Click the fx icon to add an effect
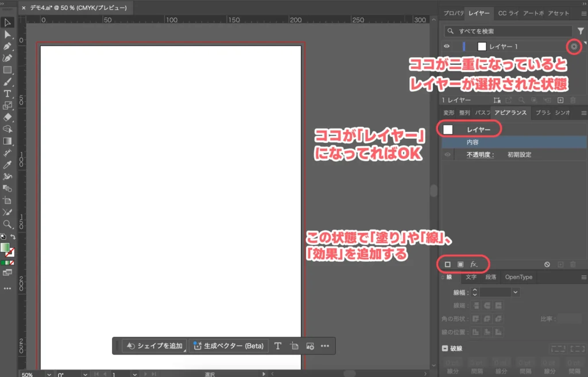 [x=473, y=265]
